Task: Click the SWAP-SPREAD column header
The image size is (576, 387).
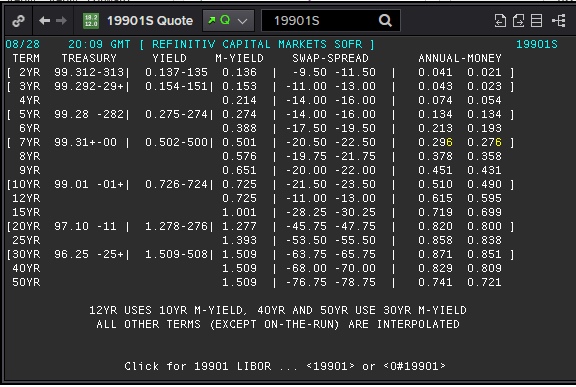Action: pyautogui.click(x=331, y=58)
